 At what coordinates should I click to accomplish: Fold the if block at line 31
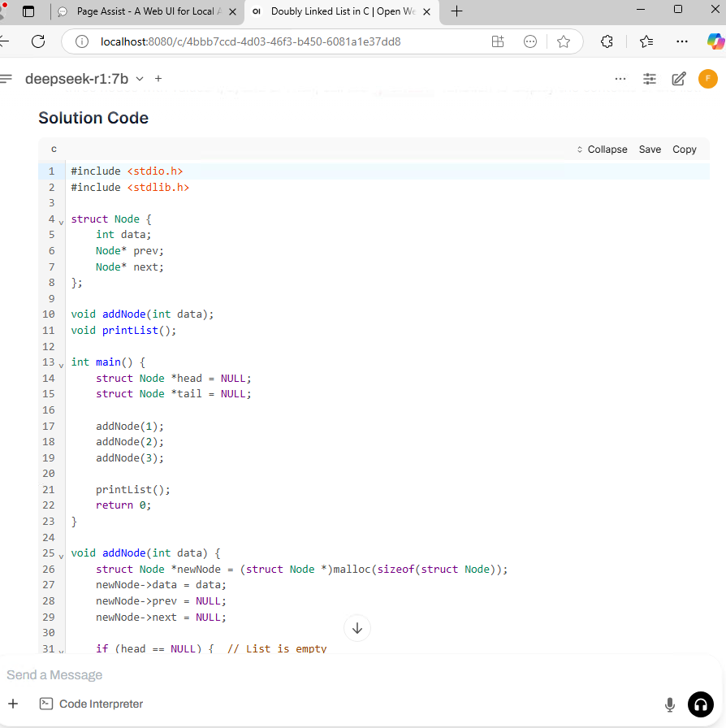click(61, 651)
